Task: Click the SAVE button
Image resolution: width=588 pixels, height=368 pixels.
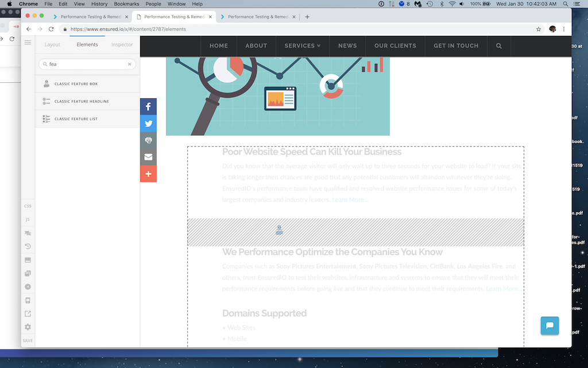Action: click(x=28, y=340)
